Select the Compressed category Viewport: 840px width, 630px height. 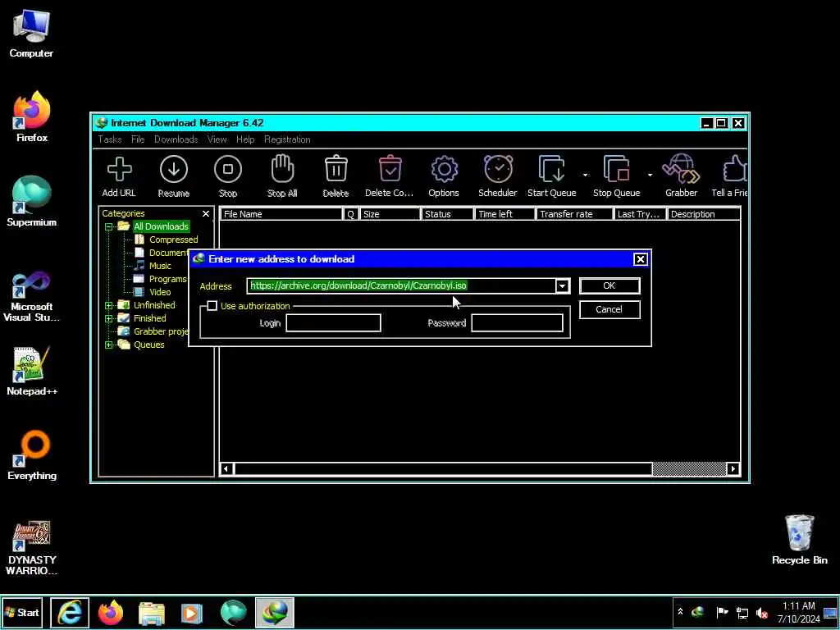(x=174, y=240)
